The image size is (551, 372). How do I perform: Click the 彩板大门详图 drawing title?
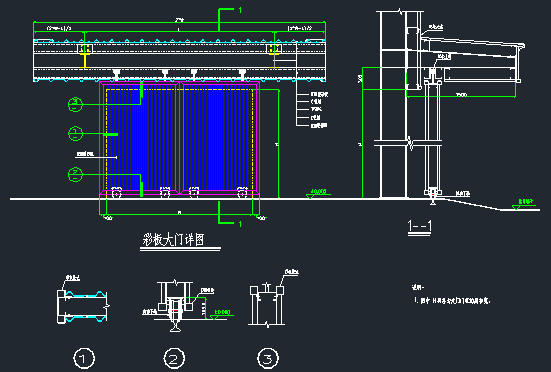click(173, 240)
